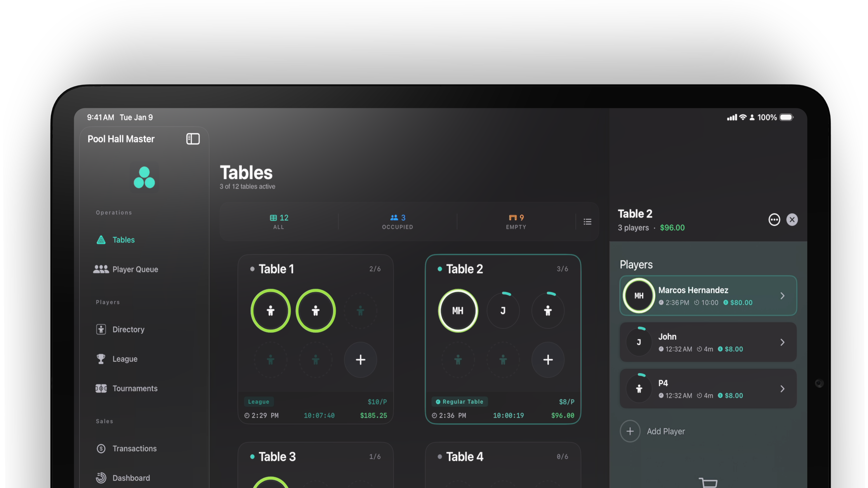This screenshot has width=868, height=488.
Task: Expand John's player row chevron
Action: (782, 342)
